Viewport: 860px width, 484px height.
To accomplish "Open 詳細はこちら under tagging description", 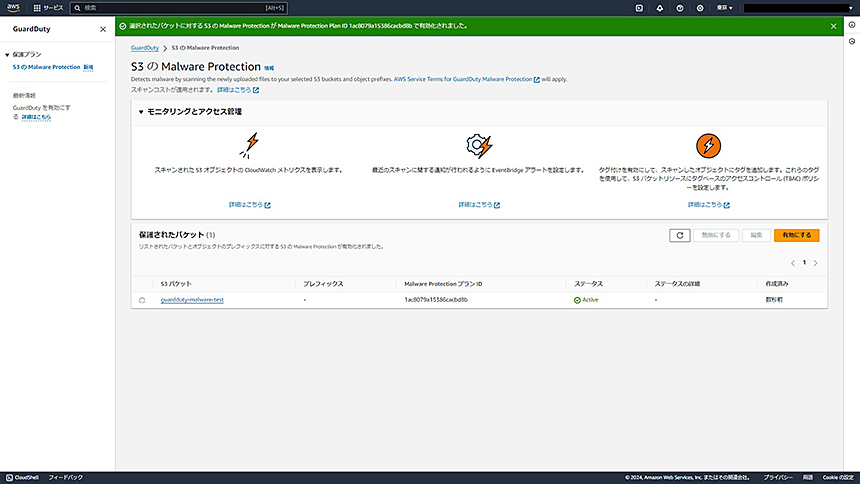I will pyautogui.click(x=709, y=205).
